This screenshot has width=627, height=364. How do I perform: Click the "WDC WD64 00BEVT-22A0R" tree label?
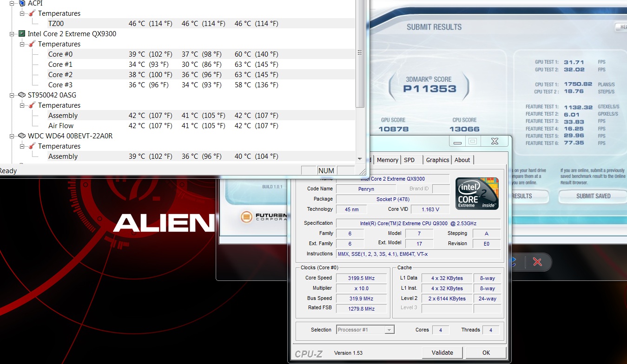click(x=70, y=136)
